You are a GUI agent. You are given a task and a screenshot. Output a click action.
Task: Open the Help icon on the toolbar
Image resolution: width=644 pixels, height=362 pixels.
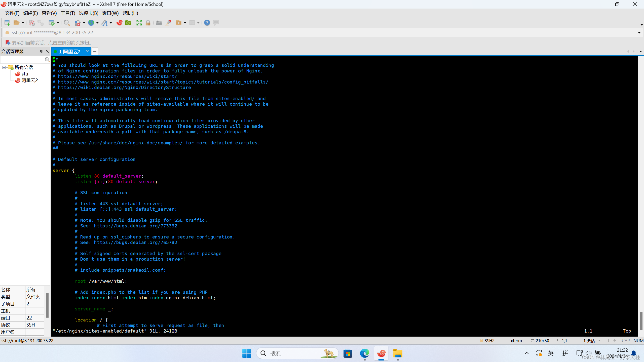pyautogui.click(x=207, y=23)
